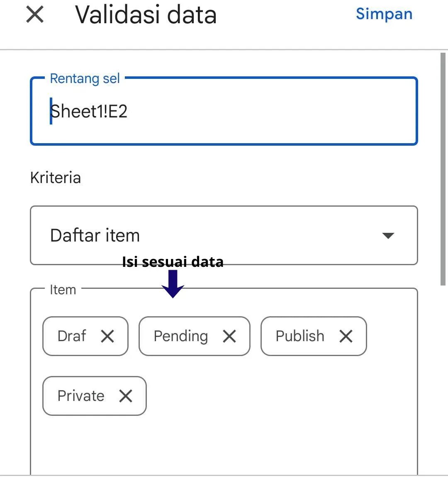The height and width of the screenshot is (481, 448).
Task: Click the Validasi data title
Action: click(146, 15)
